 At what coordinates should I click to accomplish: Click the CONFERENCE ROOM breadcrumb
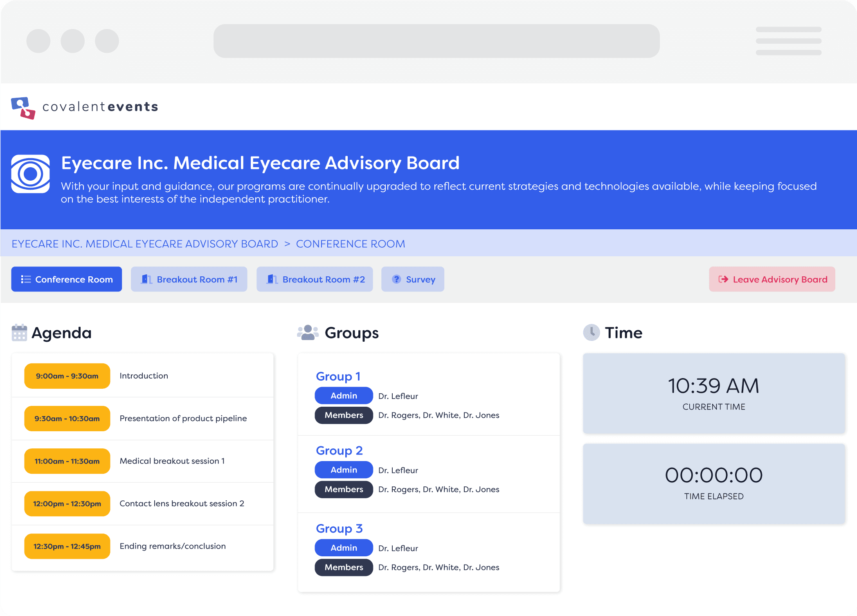[x=351, y=244]
